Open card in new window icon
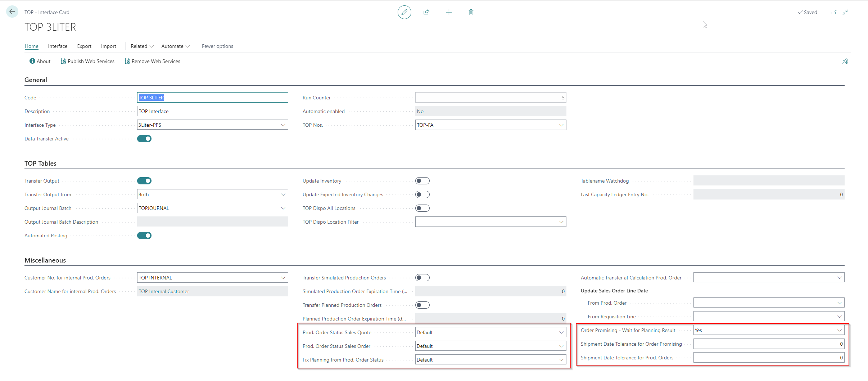Viewport: 868px width, 381px height. 833,12
